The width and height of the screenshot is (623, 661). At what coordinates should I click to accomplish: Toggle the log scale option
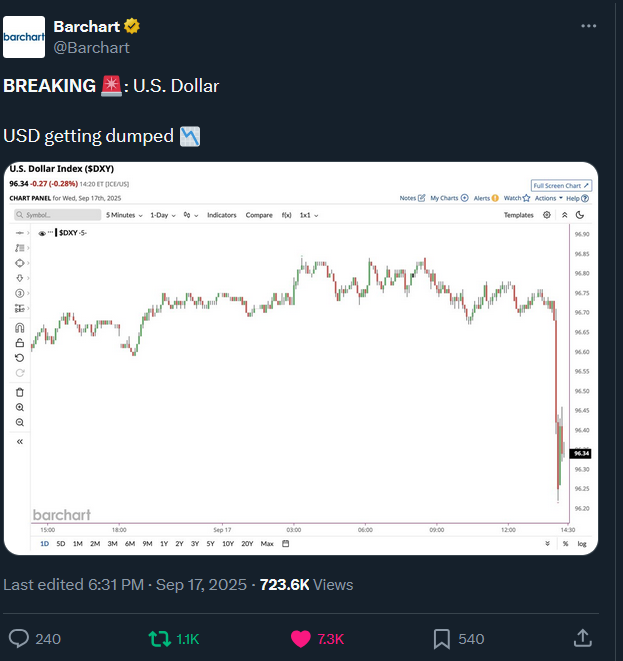coord(581,544)
